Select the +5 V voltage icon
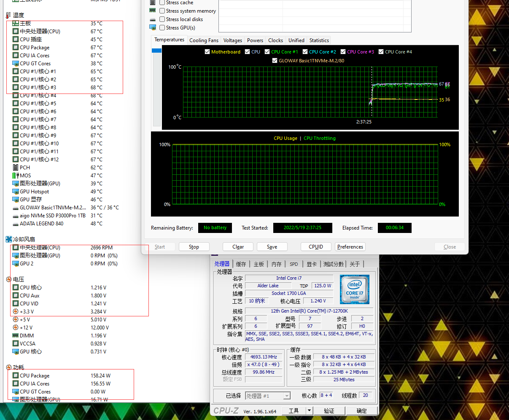 tap(16, 319)
